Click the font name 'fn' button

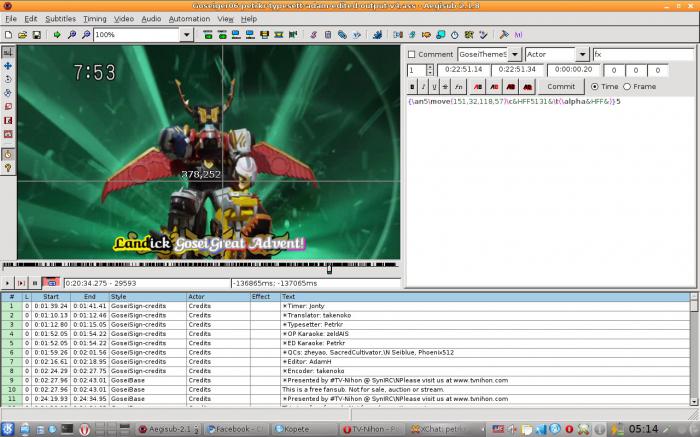[458, 87]
